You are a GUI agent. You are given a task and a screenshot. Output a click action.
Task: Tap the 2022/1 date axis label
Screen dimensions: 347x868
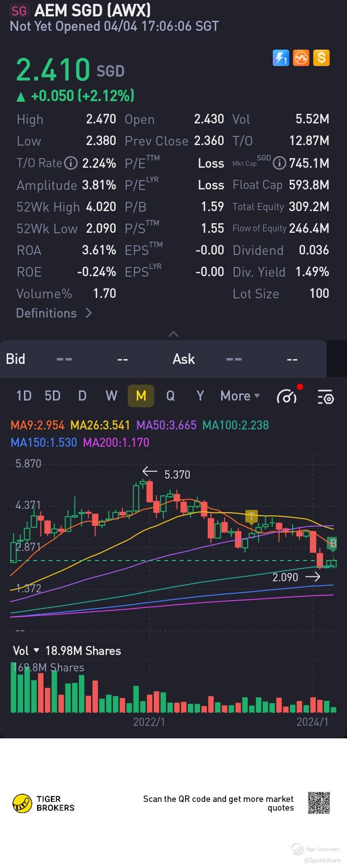click(149, 721)
